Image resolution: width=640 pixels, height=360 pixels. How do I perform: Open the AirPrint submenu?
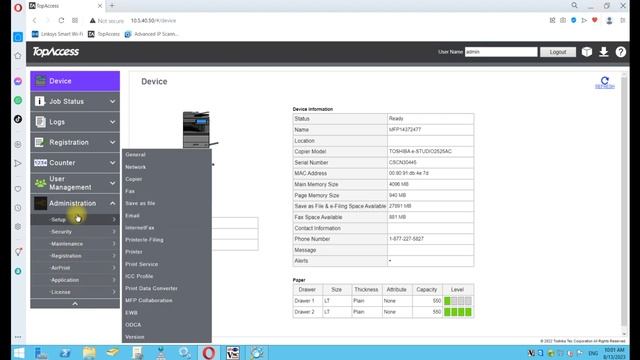pos(75,268)
